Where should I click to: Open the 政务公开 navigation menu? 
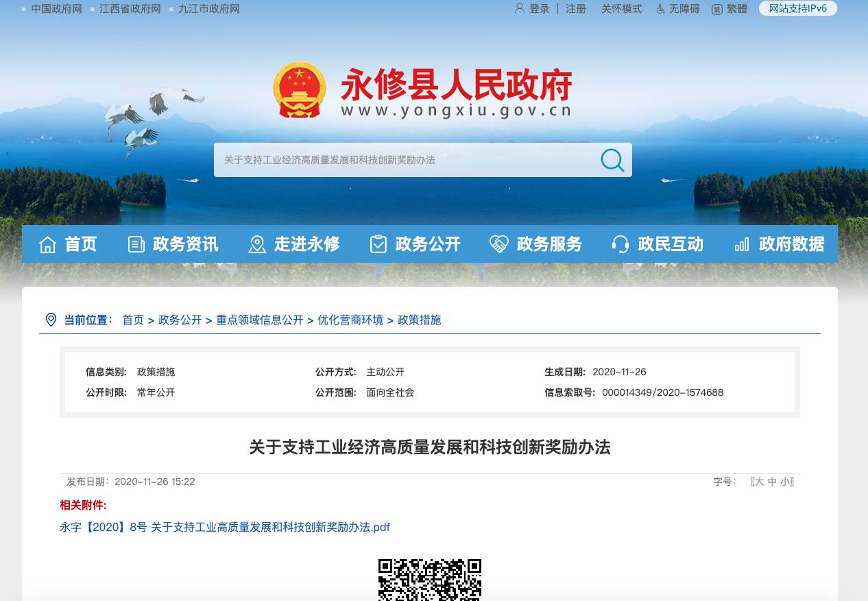pos(427,244)
